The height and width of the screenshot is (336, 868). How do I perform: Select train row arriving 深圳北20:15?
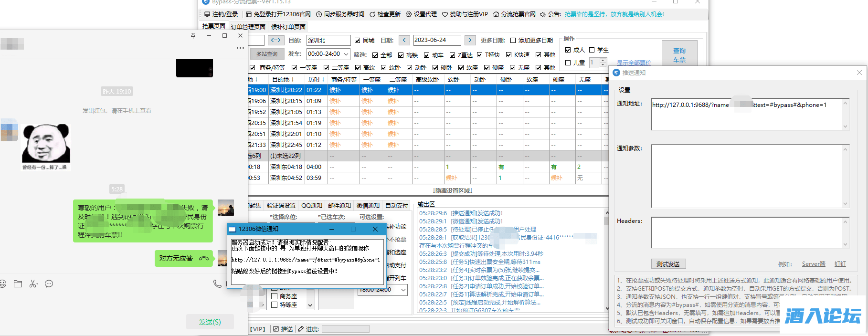[428, 101]
